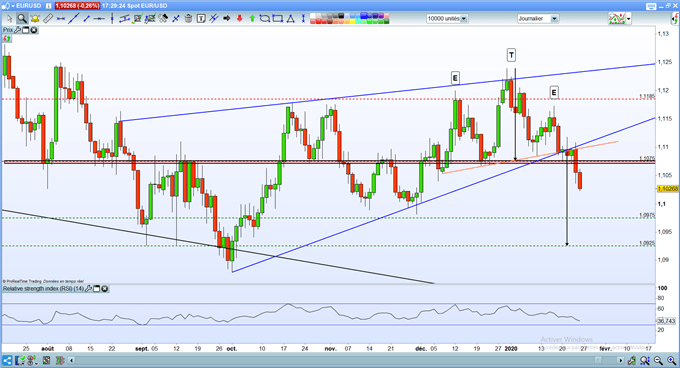Click the Prix panel label
Viewport: 680px width, 368px height.
coord(8,30)
